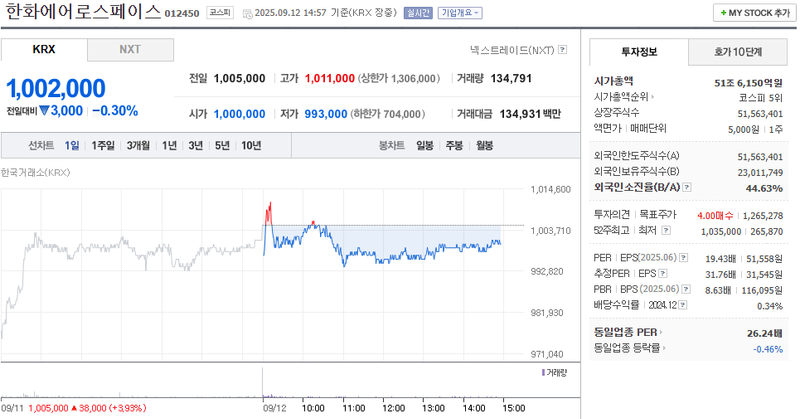The image size is (800, 419).
Task: Select 3년 line chart period
Action: tap(195, 145)
